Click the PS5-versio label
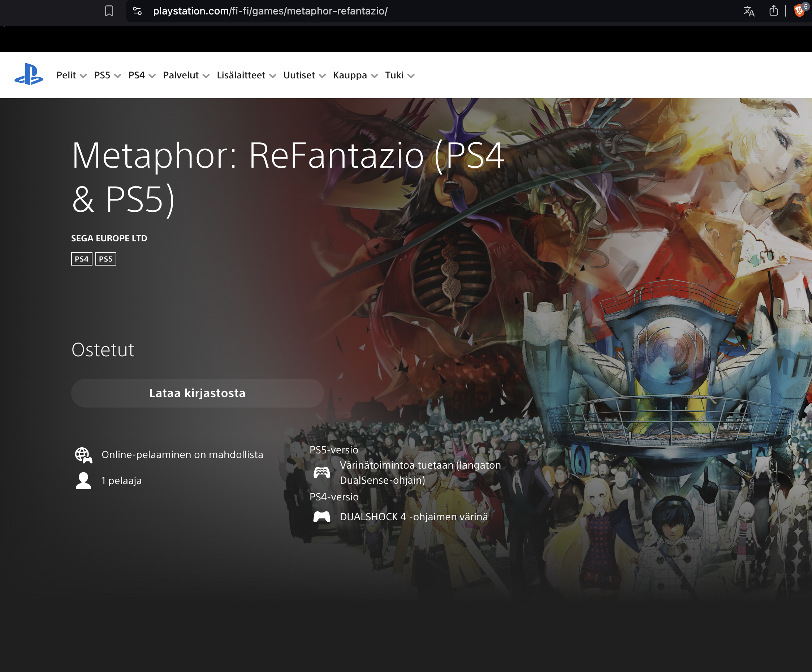 (334, 450)
